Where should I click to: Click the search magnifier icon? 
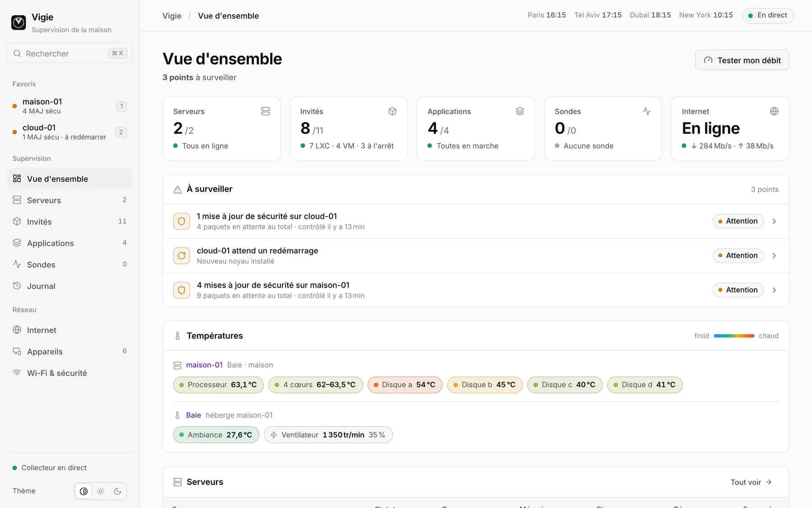17,53
